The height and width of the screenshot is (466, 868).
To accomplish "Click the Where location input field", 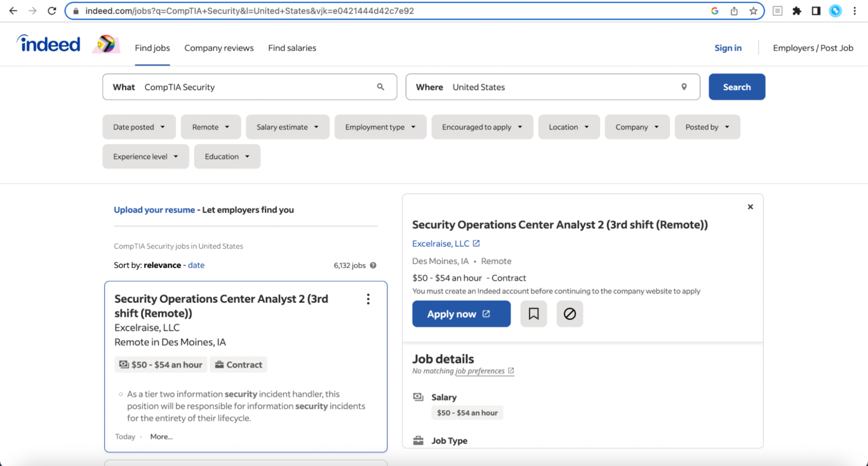I will pyautogui.click(x=553, y=87).
